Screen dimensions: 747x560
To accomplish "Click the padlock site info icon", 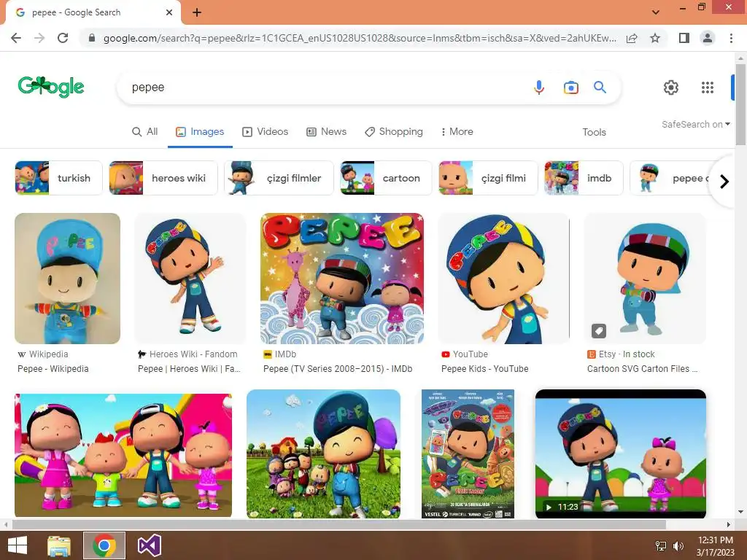I will [x=92, y=38].
